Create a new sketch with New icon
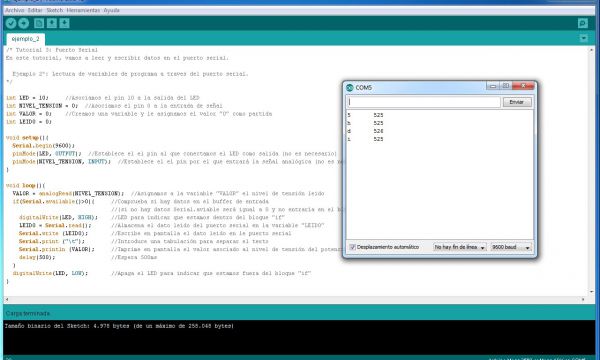Viewport: 600px width, 360px height. tap(39, 23)
